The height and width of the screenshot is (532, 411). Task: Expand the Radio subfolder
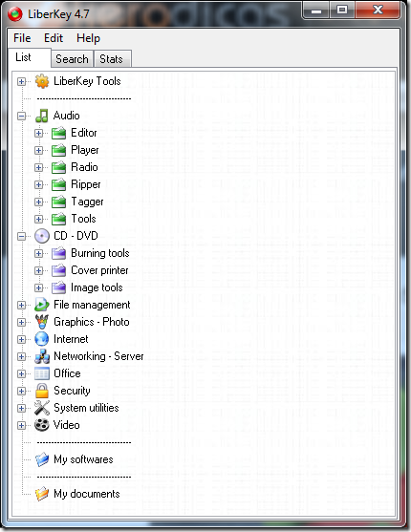tap(39, 167)
